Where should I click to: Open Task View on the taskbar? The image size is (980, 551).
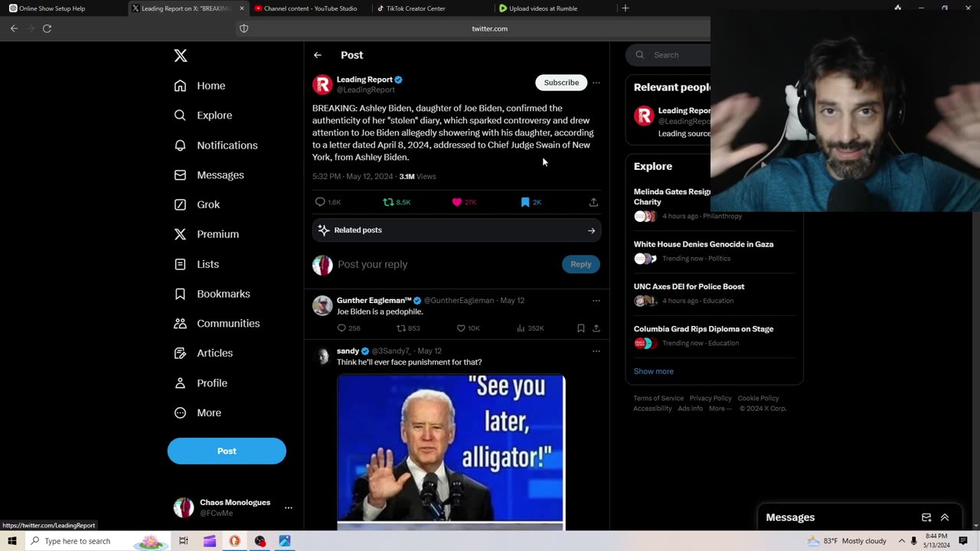pyautogui.click(x=184, y=541)
